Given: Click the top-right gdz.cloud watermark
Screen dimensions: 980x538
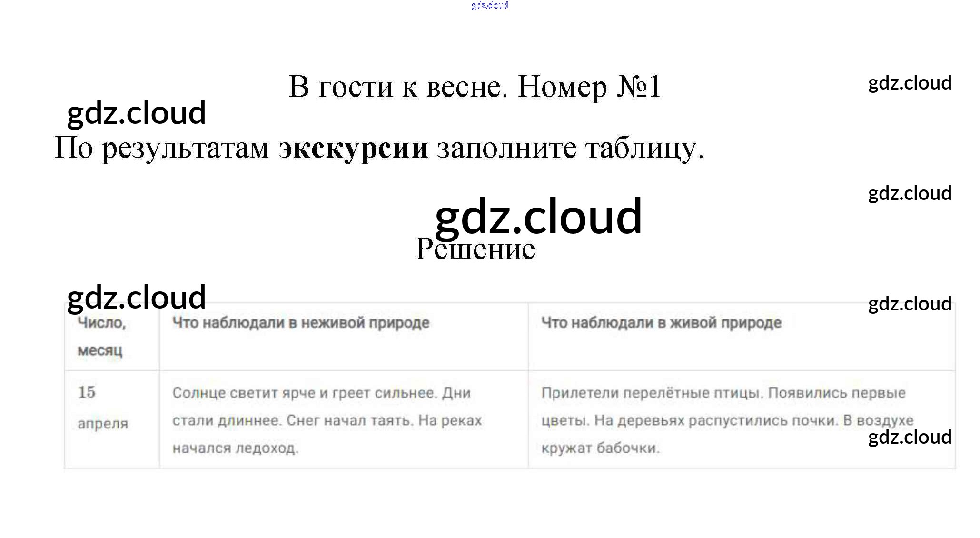Looking at the screenshot, I should click(910, 83).
